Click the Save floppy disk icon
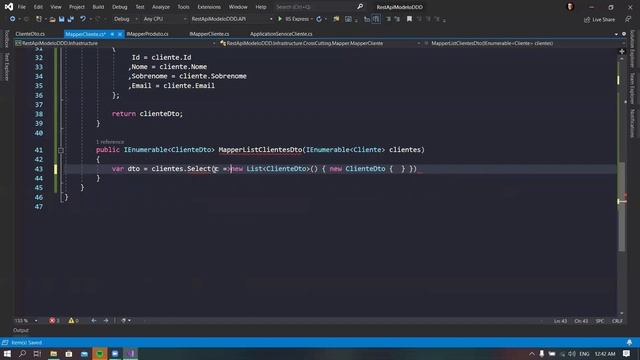 (x=62, y=19)
